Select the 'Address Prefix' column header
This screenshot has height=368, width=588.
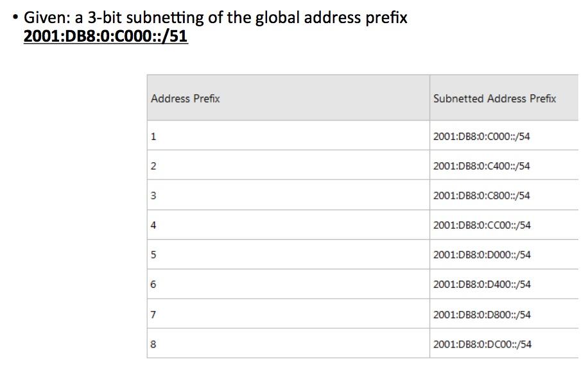(x=186, y=99)
